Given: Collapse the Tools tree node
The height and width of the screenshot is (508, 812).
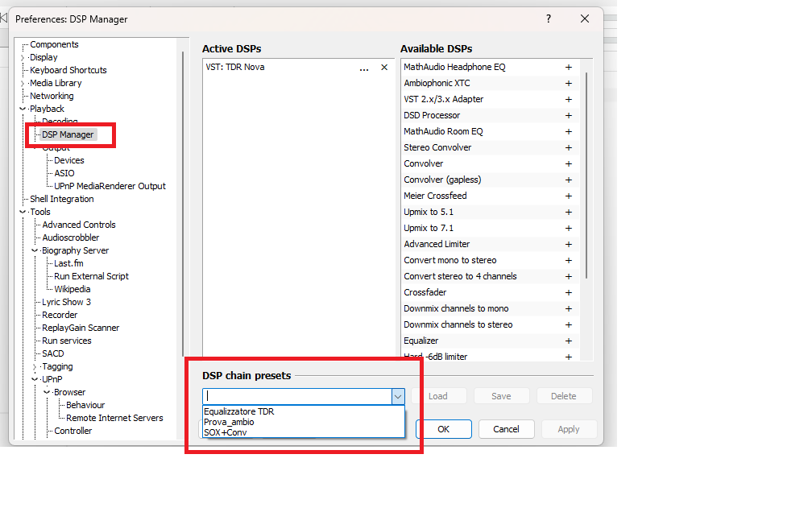Looking at the screenshot, I should (x=23, y=212).
